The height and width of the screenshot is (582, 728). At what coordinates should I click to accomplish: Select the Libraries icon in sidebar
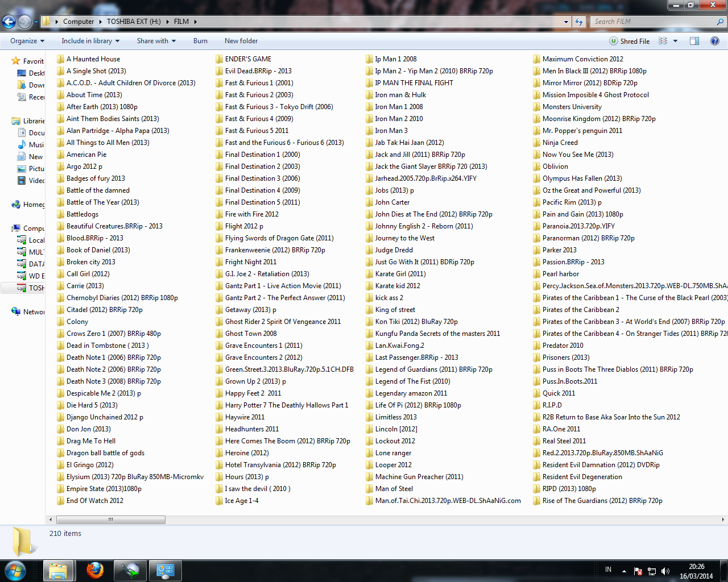click(16, 120)
